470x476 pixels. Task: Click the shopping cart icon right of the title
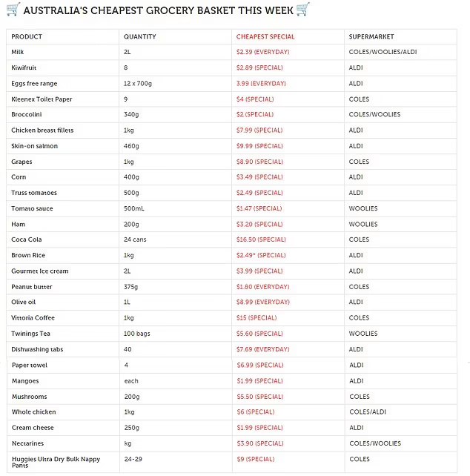(x=302, y=10)
